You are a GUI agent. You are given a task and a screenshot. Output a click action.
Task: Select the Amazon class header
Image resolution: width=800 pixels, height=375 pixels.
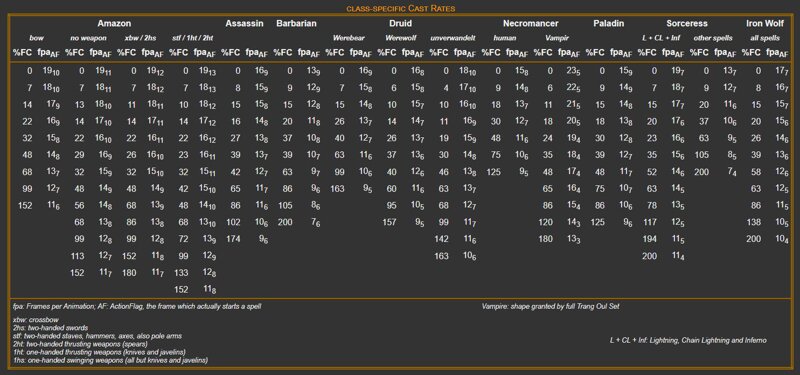[x=114, y=23]
